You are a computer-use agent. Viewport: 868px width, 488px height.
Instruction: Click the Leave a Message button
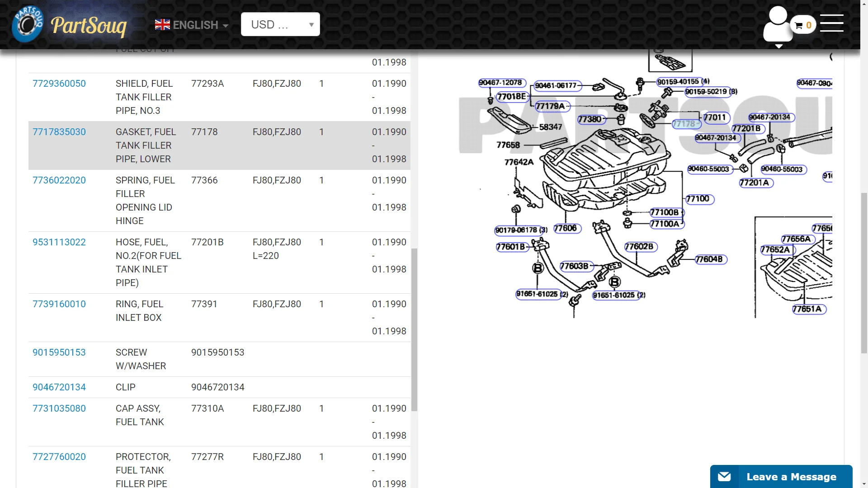pyautogui.click(x=781, y=476)
